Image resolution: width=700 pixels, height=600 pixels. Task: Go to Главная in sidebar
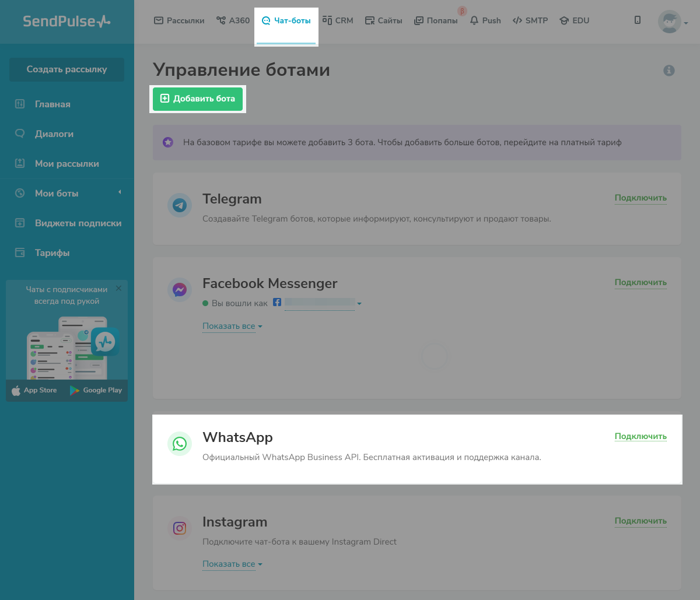tap(52, 104)
